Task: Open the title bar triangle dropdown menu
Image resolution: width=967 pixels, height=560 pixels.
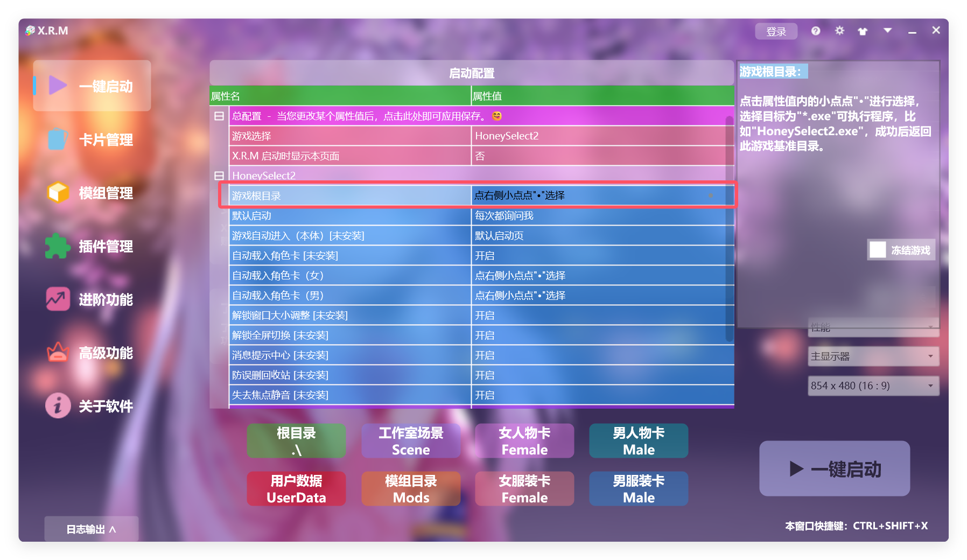Action: click(x=887, y=31)
